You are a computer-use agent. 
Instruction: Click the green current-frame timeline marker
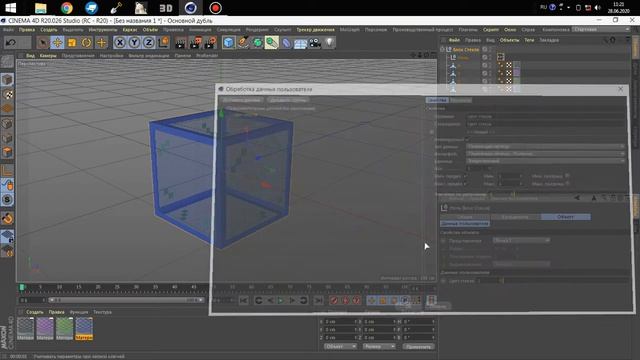point(22,288)
